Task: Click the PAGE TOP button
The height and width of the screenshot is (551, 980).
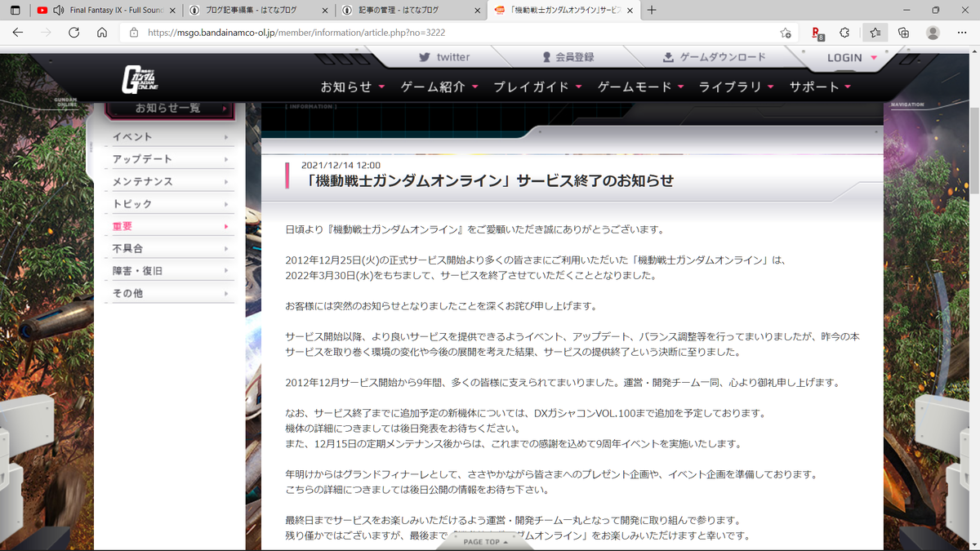Action: tap(487, 542)
